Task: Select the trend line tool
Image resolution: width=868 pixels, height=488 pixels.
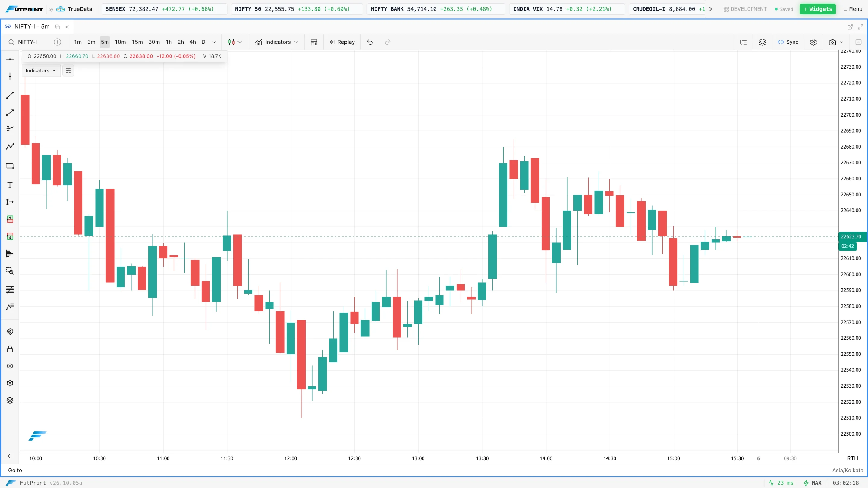Action: tap(10, 95)
